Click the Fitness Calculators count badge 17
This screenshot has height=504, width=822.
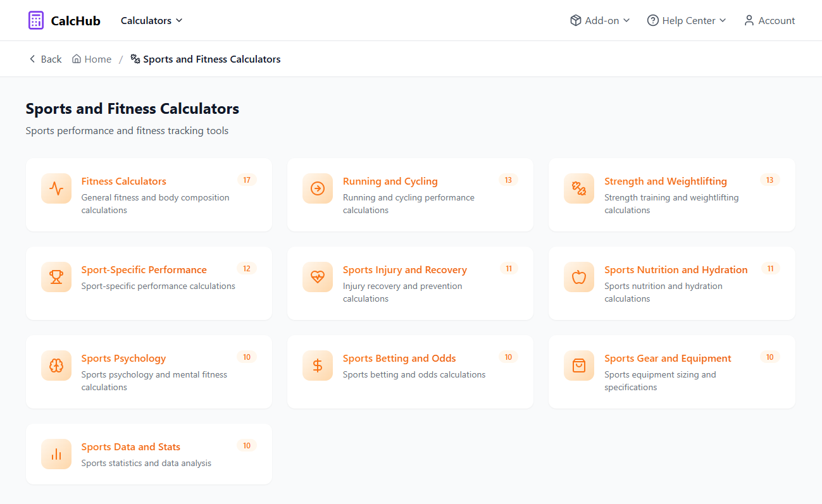[x=247, y=180]
